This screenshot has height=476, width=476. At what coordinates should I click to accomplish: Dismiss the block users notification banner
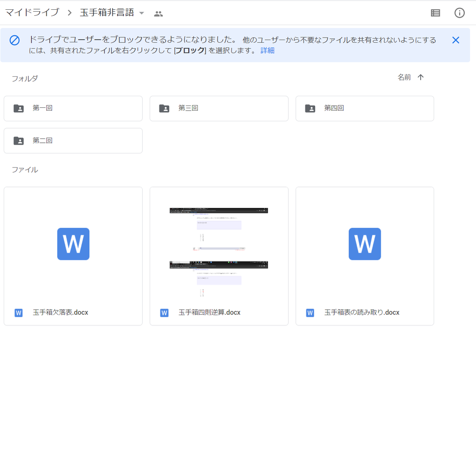click(456, 40)
